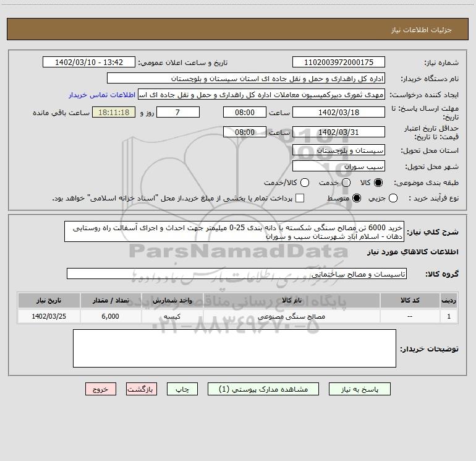
Task: Click the announcement date field 1402/03/10 - 13:42
Action: tap(89, 62)
